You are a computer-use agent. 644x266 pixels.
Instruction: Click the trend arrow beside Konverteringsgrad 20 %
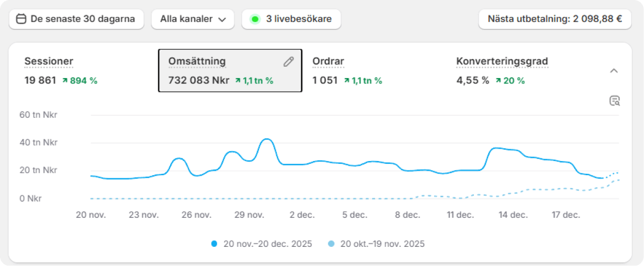click(498, 81)
